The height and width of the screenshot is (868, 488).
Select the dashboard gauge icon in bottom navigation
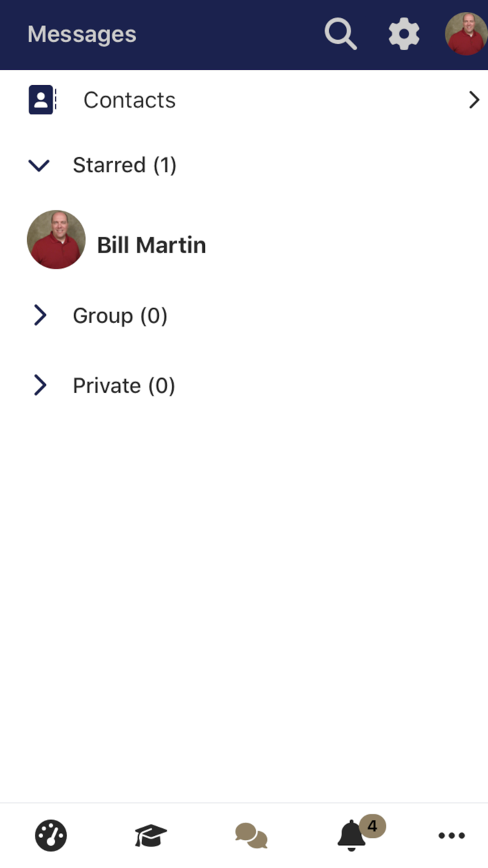coord(51,835)
